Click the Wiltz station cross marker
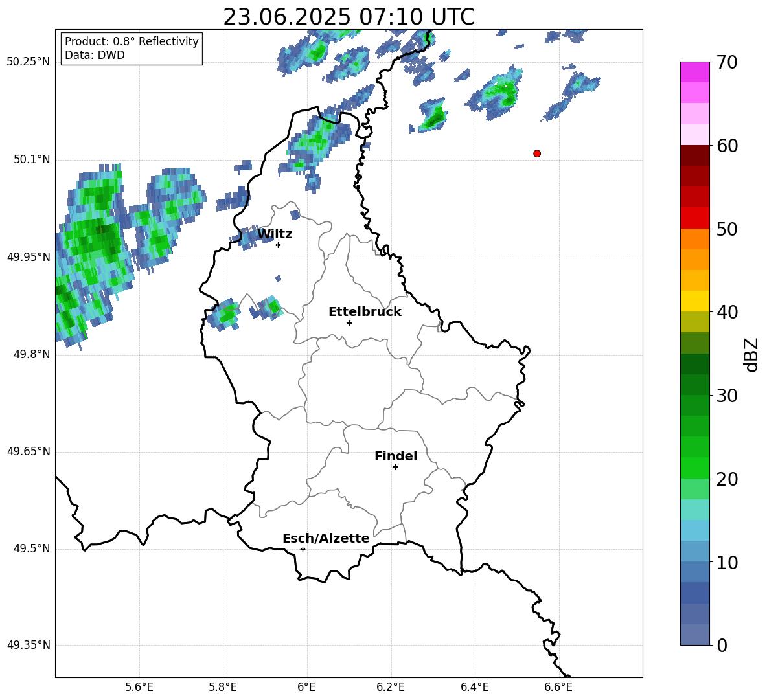Image resolution: width=767 pixels, height=700 pixels. pyautogui.click(x=279, y=245)
